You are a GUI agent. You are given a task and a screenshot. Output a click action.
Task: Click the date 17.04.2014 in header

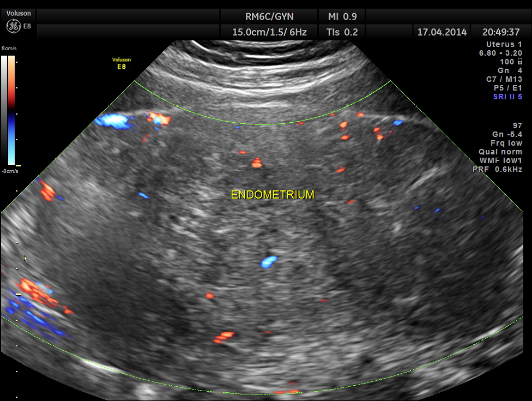[x=442, y=32]
